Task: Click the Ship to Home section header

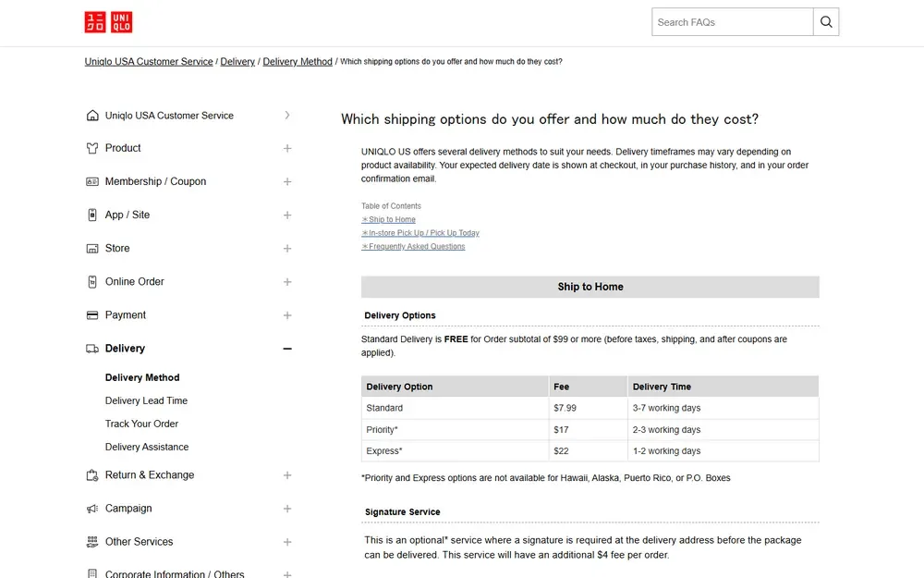Action: coord(590,287)
